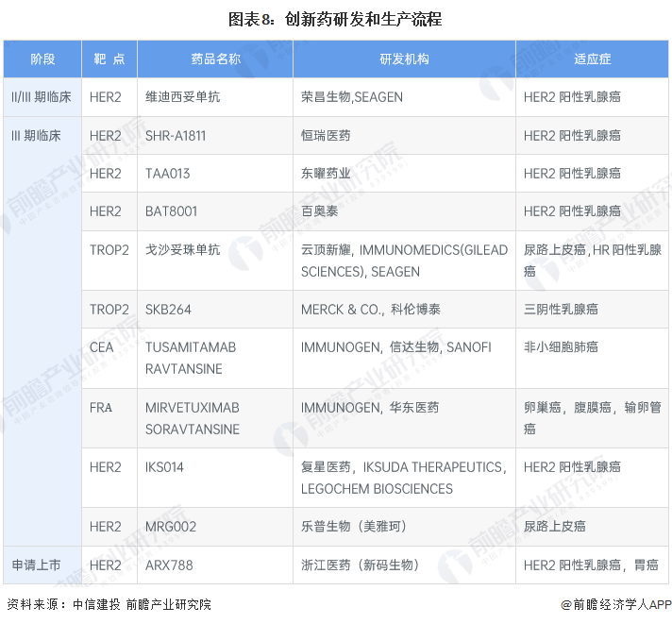This screenshot has width=672, height=624.
Task: Select drug name ARX788
Action: pos(169,565)
